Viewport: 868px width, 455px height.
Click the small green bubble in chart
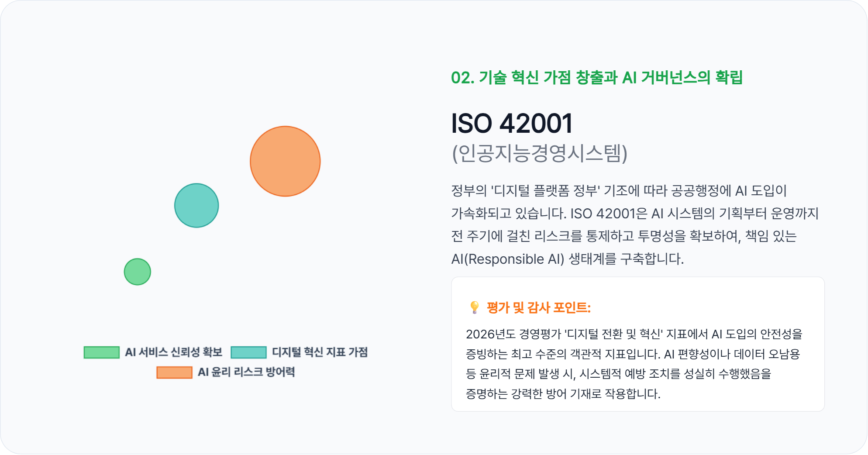[x=138, y=272]
